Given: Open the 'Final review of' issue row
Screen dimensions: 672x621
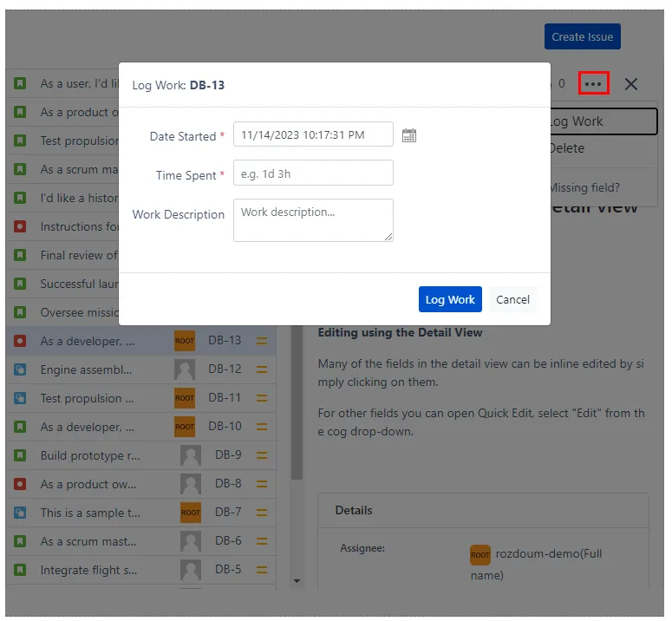Looking at the screenshot, I should click(x=62, y=255).
